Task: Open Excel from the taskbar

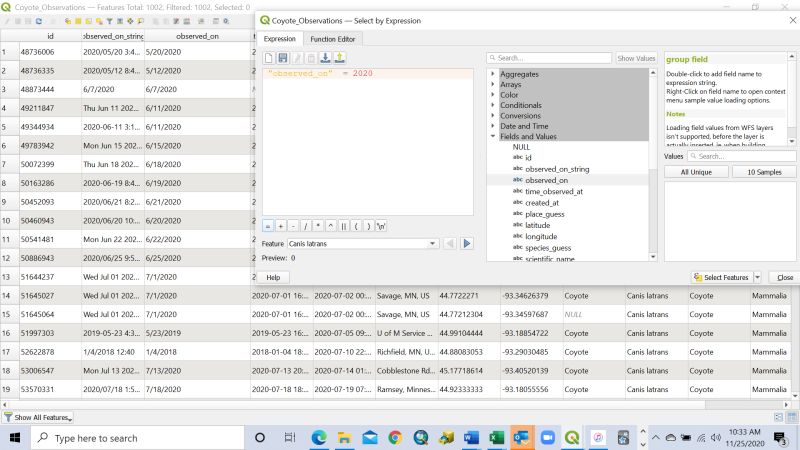Action: tap(496, 438)
